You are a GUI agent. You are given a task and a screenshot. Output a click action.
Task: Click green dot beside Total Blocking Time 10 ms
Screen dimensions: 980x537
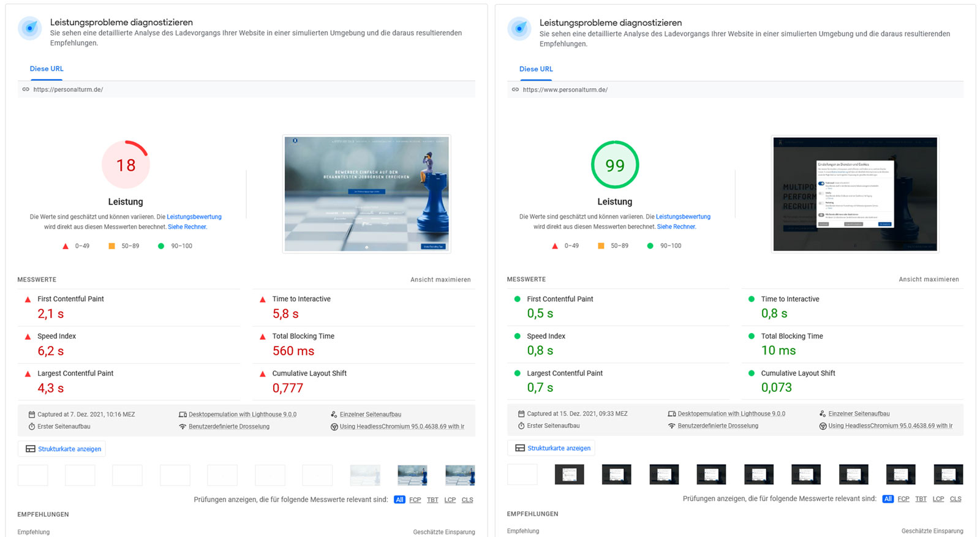[x=752, y=336]
